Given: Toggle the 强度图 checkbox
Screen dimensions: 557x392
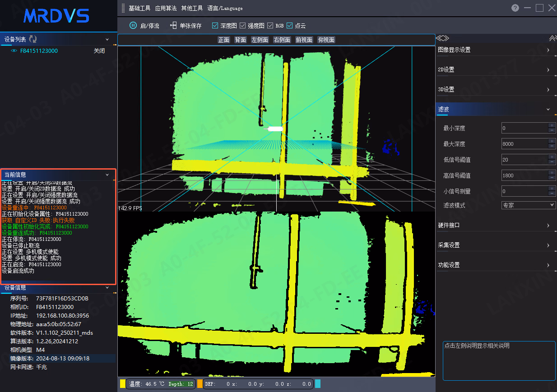Looking at the screenshot, I should tap(242, 26).
